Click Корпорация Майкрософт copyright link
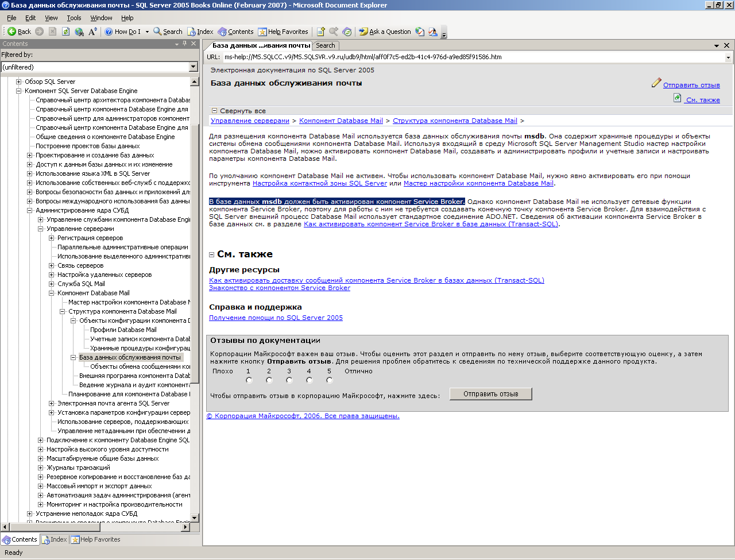Image resolution: width=735 pixels, height=560 pixels. point(303,416)
